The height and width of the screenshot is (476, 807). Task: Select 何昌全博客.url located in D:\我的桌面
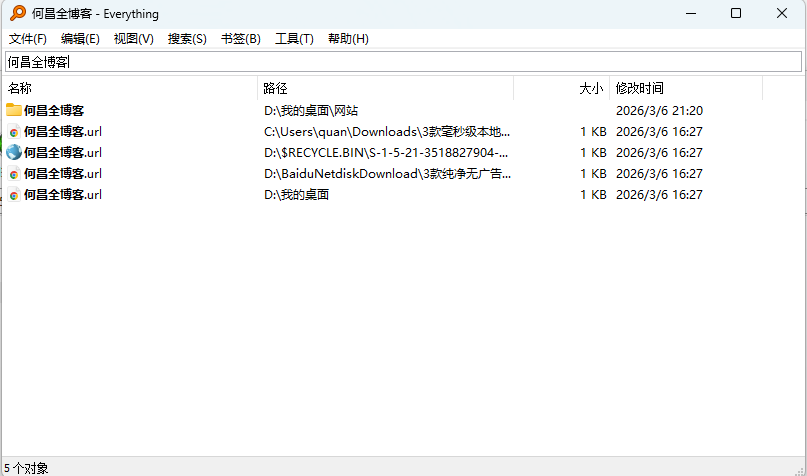click(63, 195)
